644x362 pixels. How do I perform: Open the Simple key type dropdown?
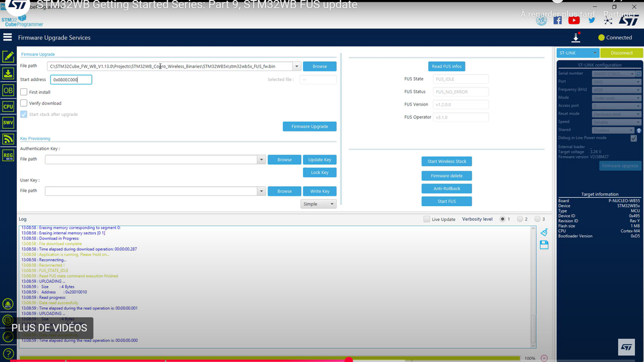tap(318, 204)
